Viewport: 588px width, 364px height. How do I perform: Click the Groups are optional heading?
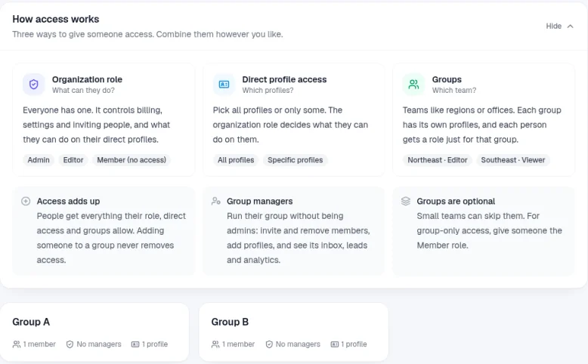pyautogui.click(x=456, y=202)
